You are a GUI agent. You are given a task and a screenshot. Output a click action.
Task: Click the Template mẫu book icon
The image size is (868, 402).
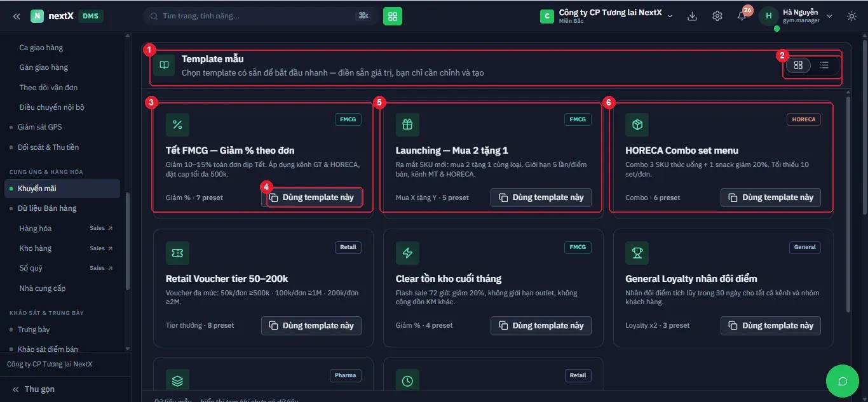pos(164,65)
